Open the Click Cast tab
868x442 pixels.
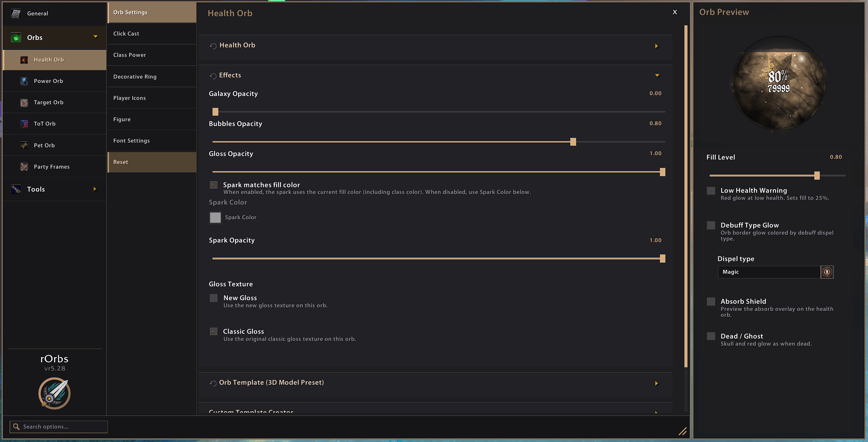click(152, 34)
